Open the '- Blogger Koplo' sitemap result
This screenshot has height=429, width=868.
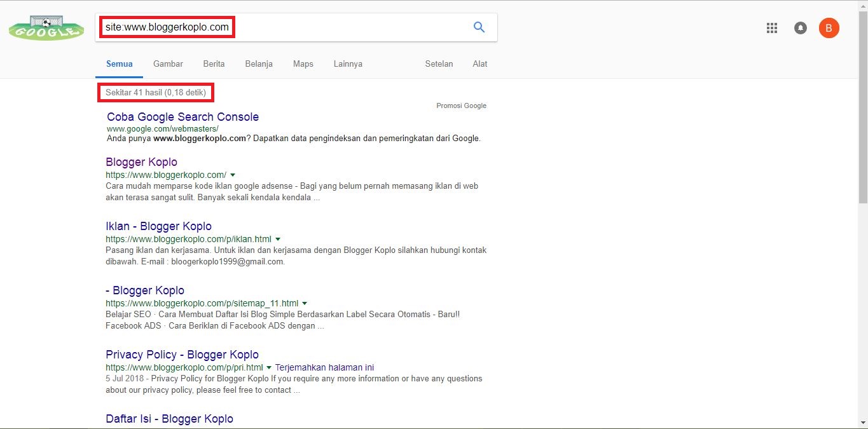click(145, 290)
